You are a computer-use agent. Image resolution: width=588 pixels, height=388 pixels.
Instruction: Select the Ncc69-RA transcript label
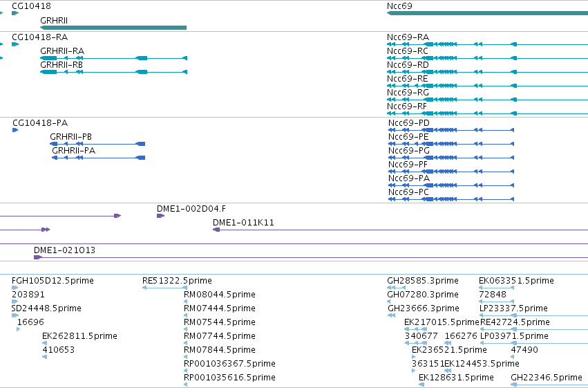point(408,37)
